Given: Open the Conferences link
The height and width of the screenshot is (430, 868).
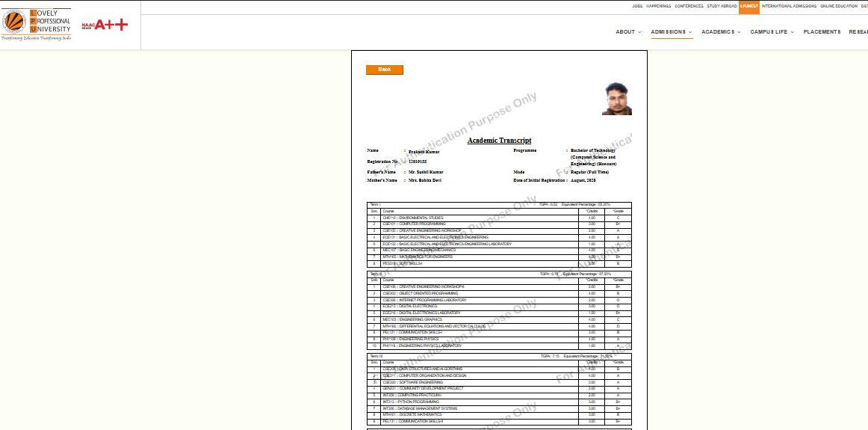Looking at the screenshot, I should tap(689, 6).
